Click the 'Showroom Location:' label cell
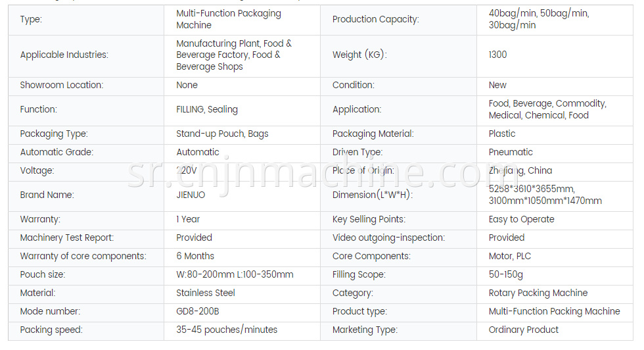This screenshot has height=350, width=644. (x=86, y=86)
